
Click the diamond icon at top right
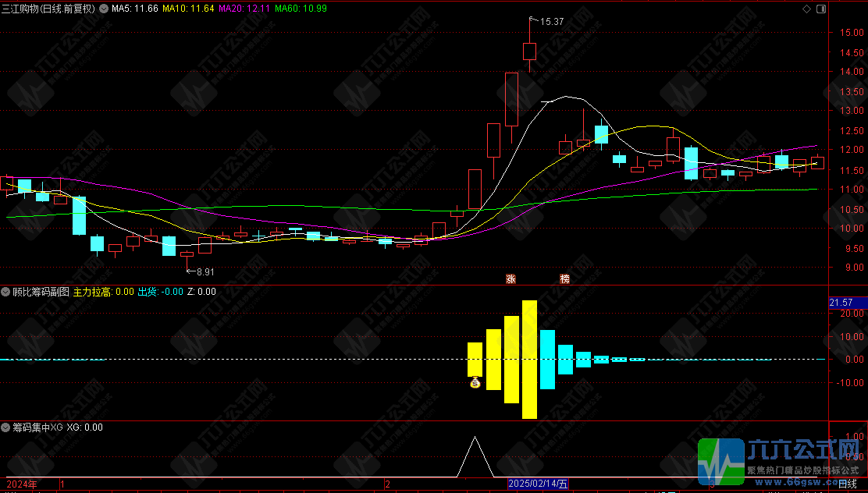point(806,9)
